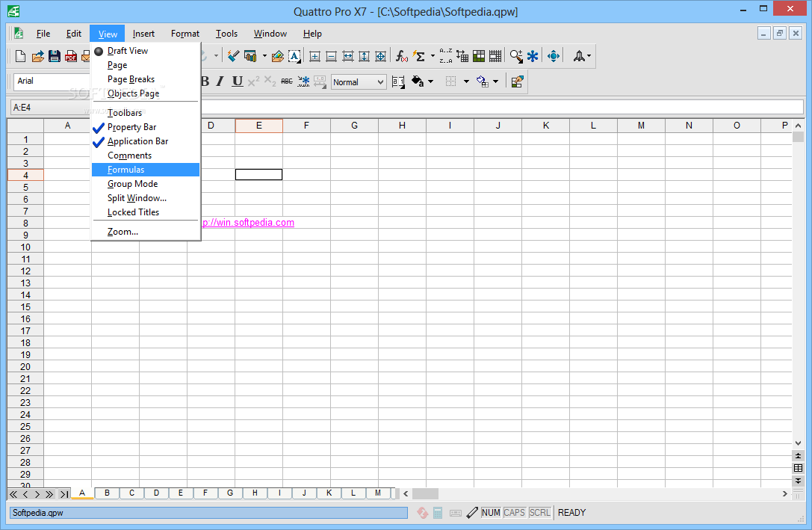Click the A:E4 cell reference box
The image size is (812, 530).
coord(51,107)
